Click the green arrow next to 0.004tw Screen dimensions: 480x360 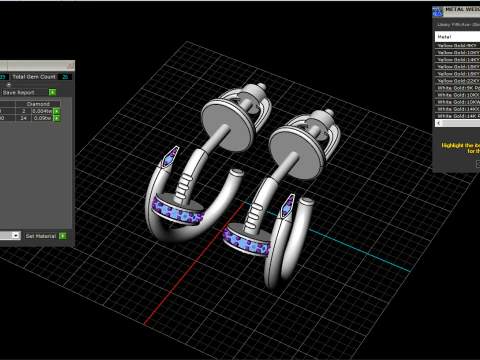point(57,111)
